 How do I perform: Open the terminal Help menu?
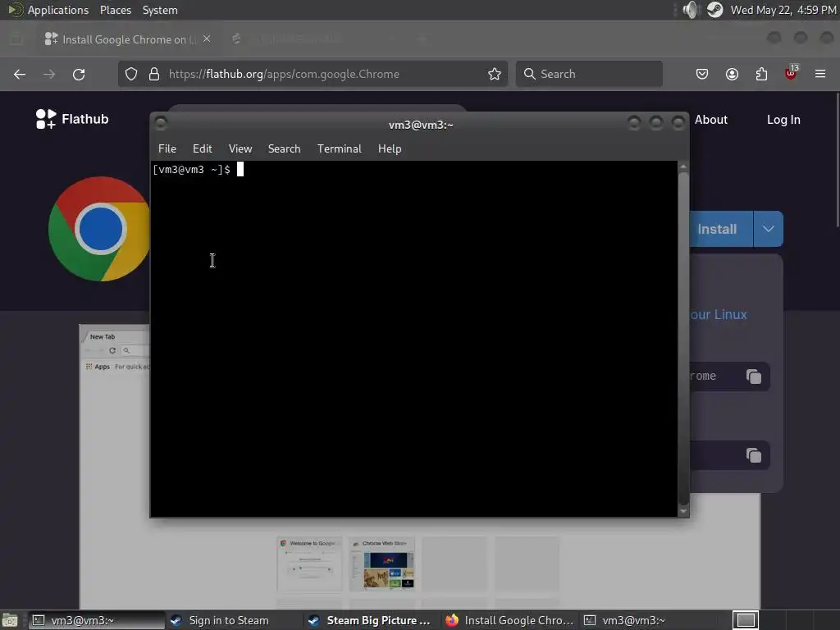click(390, 149)
